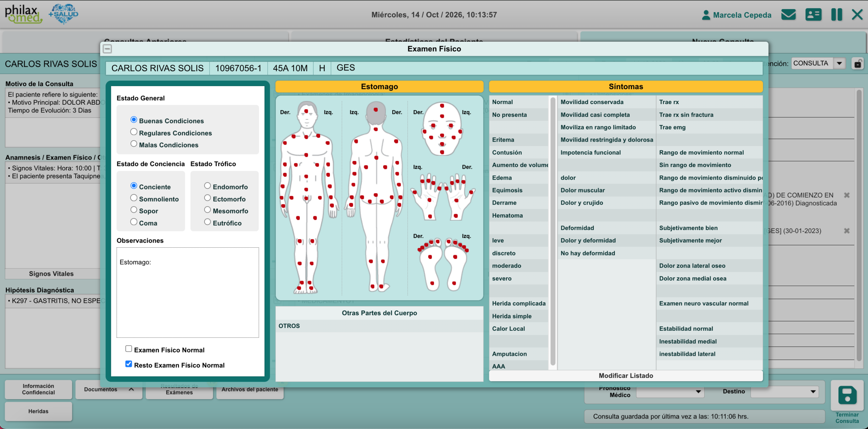Open Información Confidencial button

pyautogui.click(x=38, y=390)
